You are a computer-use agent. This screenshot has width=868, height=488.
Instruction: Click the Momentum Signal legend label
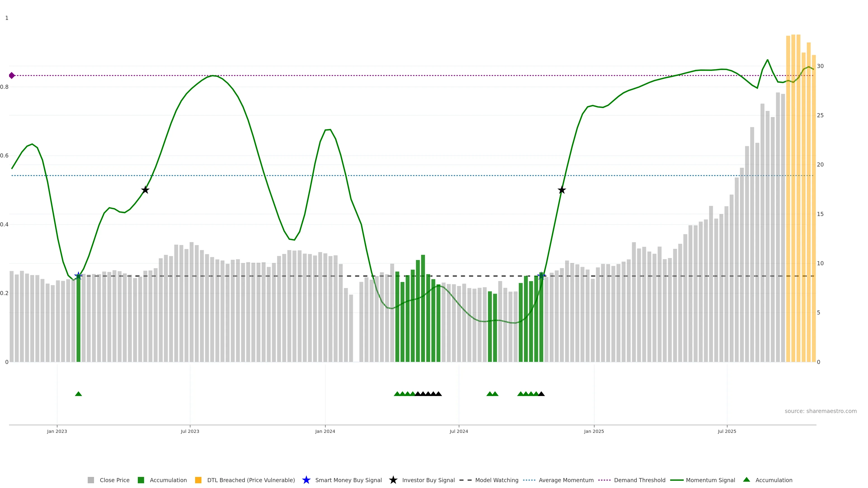pos(710,480)
